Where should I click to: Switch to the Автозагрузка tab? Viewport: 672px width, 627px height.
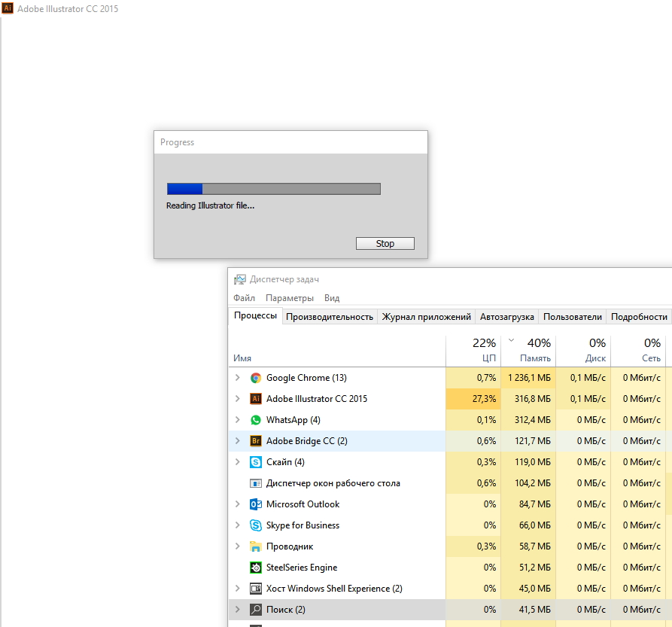(507, 317)
